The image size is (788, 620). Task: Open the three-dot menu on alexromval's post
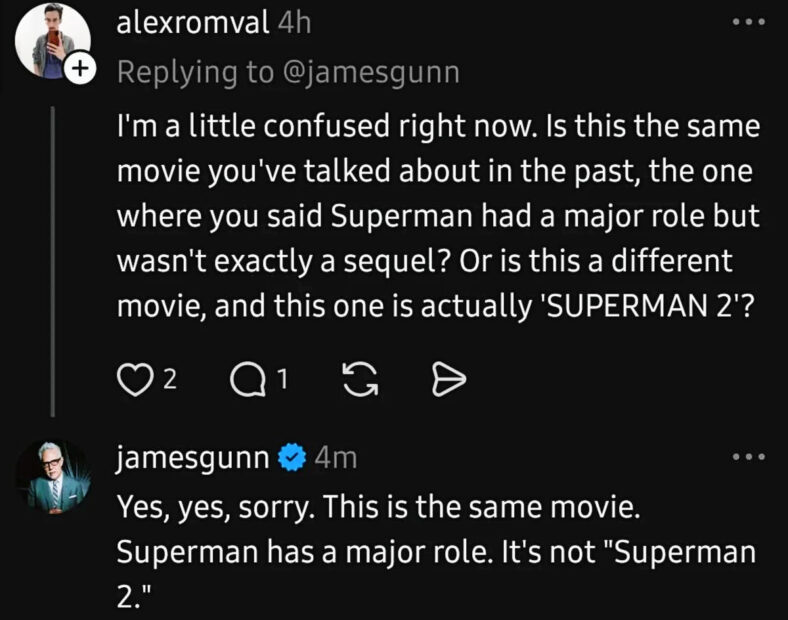pos(747,23)
